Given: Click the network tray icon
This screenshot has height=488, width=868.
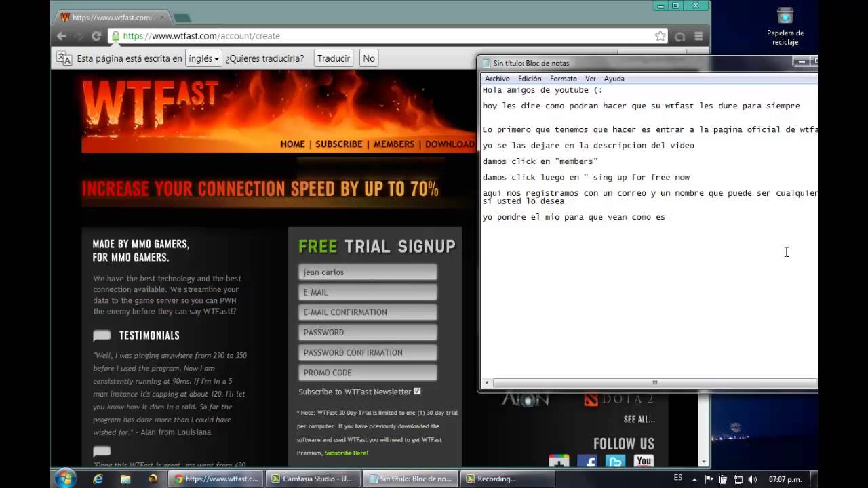Looking at the screenshot, I should tap(738, 479).
